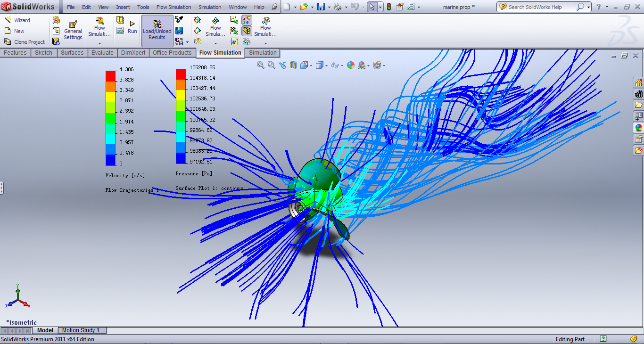Click the probe/eyedropper results icon
The image size is (644, 344).
179,19
